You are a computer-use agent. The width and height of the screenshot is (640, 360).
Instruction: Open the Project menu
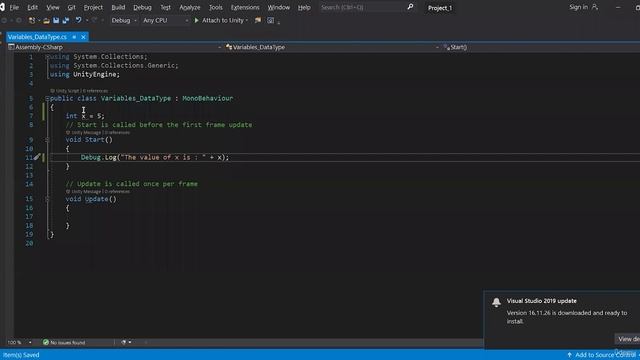tap(93, 7)
